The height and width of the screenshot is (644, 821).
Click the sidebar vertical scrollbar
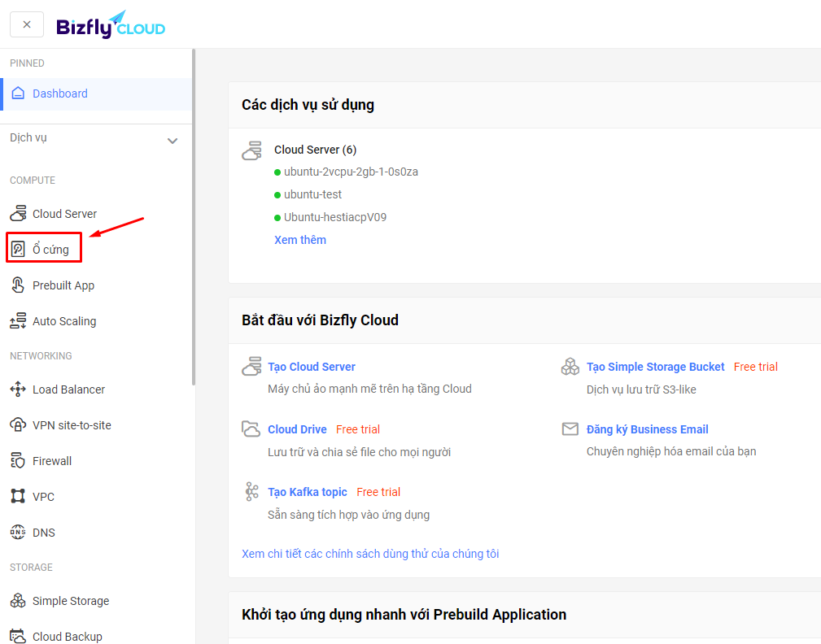[194, 217]
